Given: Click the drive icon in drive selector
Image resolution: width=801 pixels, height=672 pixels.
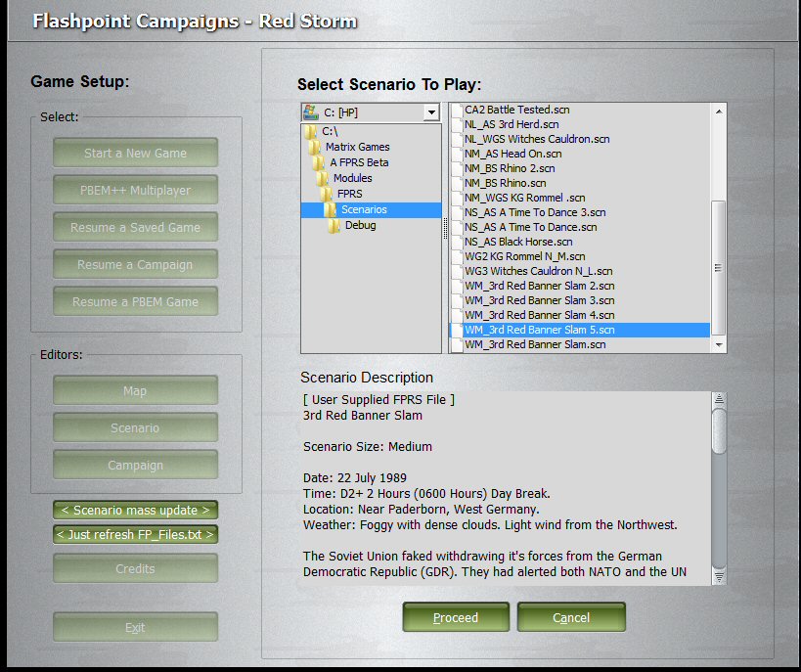Looking at the screenshot, I should point(311,112).
